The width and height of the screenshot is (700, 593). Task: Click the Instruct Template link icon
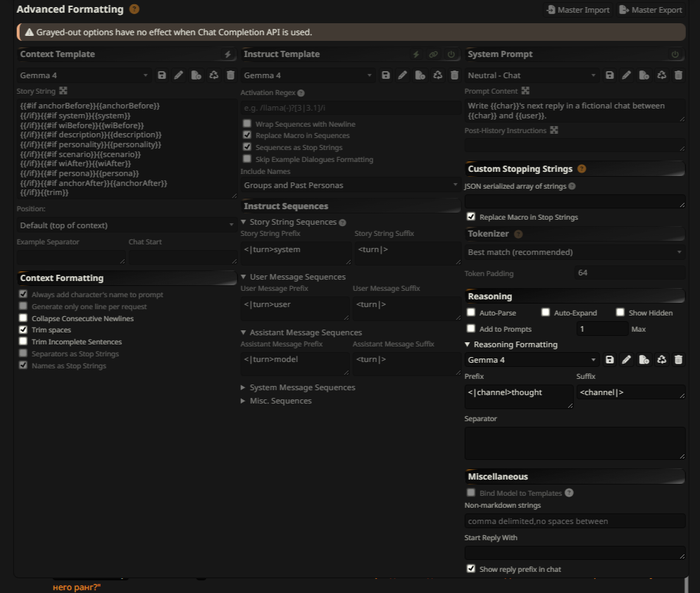pyautogui.click(x=434, y=54)
